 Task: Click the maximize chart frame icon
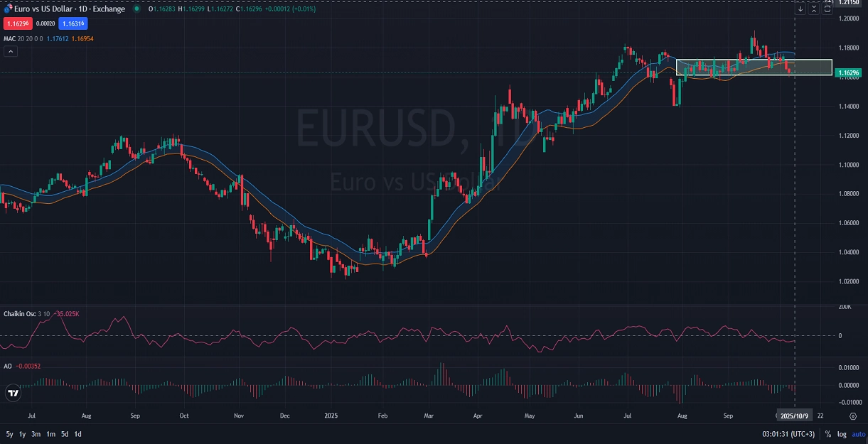(827, 9)
